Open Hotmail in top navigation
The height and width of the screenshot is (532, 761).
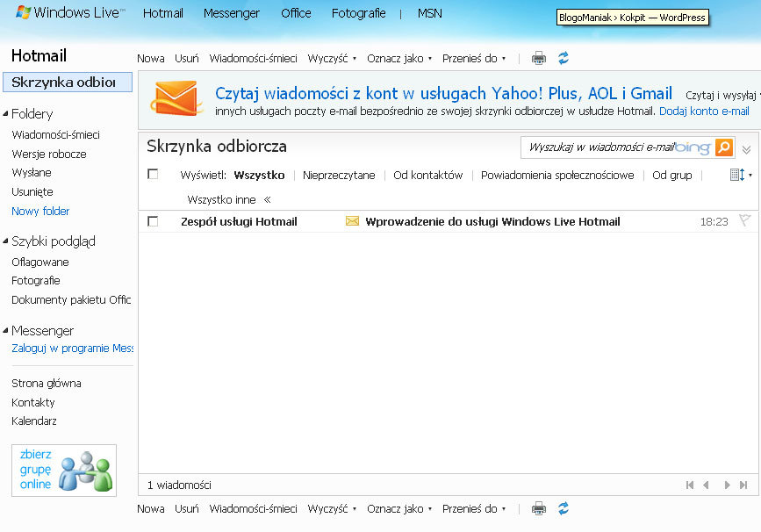coord(163,13)
